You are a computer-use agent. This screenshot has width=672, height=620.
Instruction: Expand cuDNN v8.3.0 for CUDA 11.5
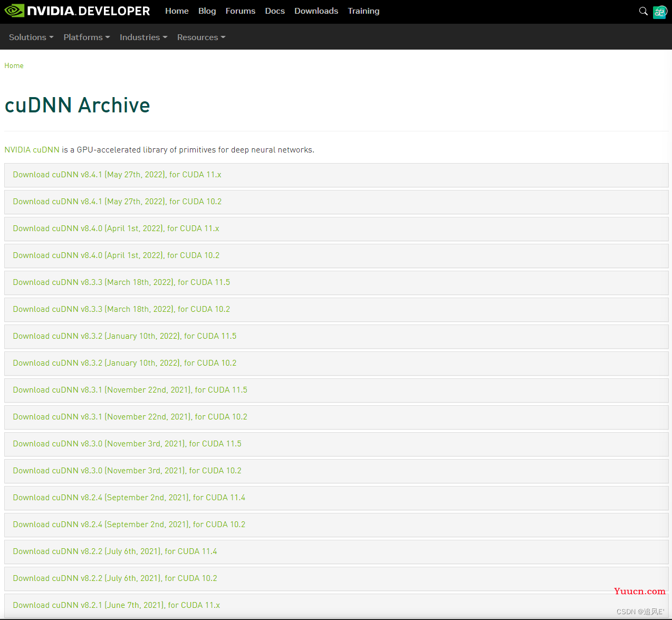pyautogui.click(x=336, y=444)
